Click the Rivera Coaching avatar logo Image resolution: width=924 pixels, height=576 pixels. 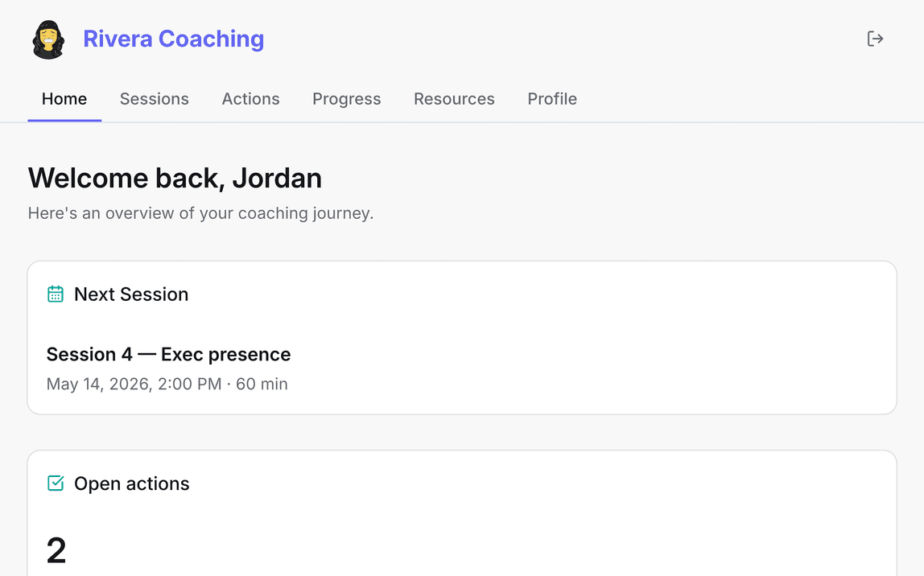48,39
